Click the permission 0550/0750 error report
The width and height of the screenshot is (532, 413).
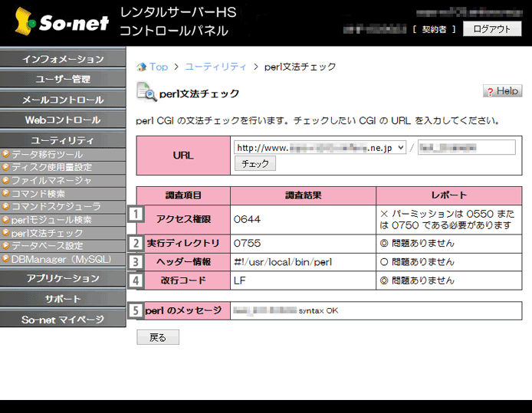coord(447,219)
